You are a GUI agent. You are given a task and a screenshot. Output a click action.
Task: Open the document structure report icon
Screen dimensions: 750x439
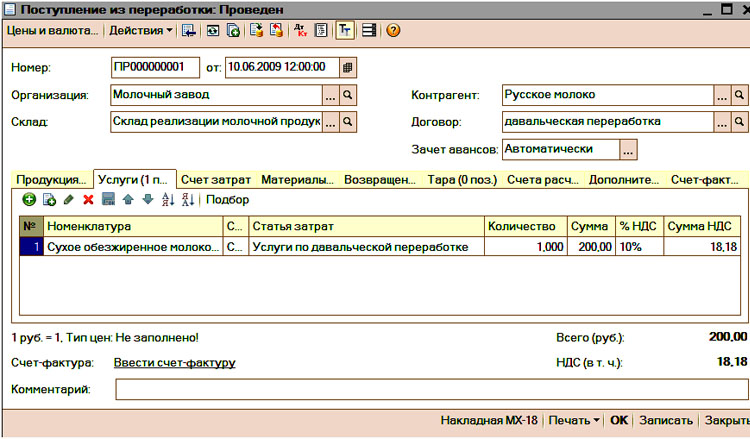321,31
